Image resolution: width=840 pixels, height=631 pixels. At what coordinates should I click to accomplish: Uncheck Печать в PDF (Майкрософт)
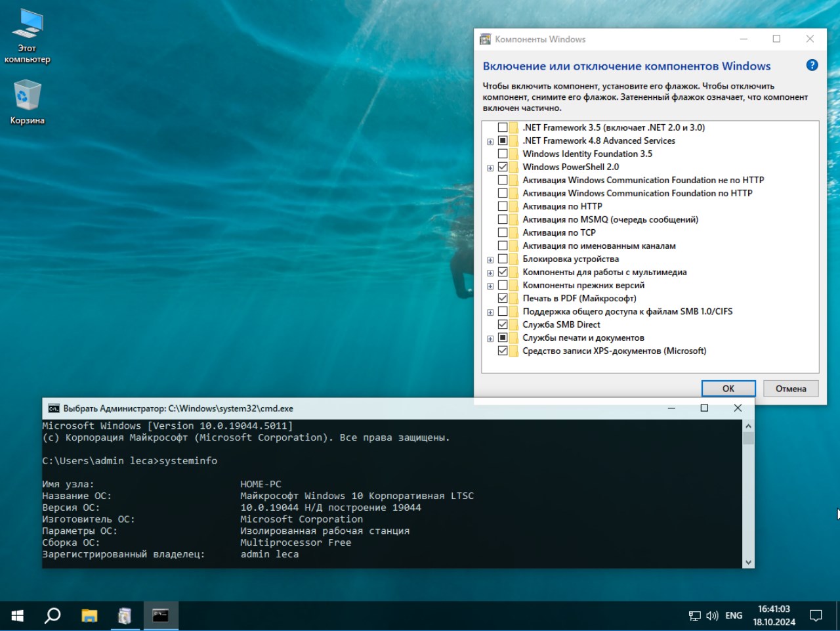(x=503, y=298)
